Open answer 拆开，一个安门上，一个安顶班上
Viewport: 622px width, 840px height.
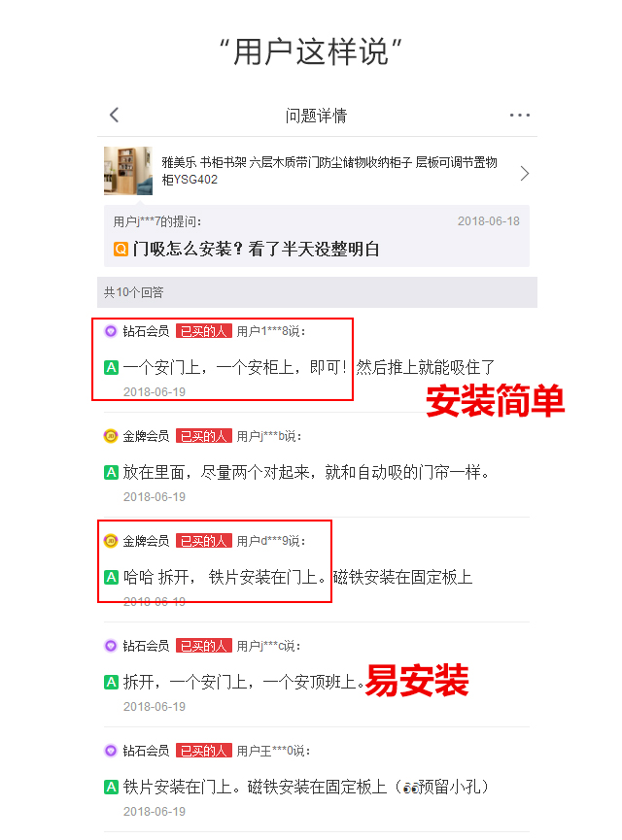243,683
